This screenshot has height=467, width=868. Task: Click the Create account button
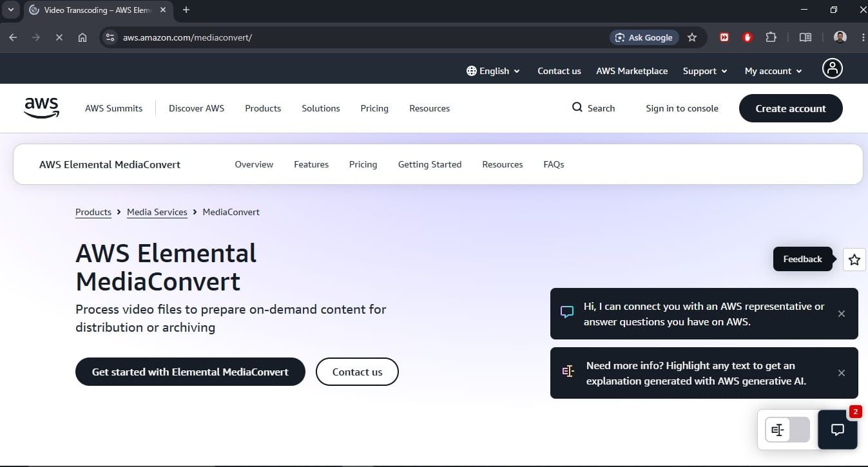click(791, 108)
